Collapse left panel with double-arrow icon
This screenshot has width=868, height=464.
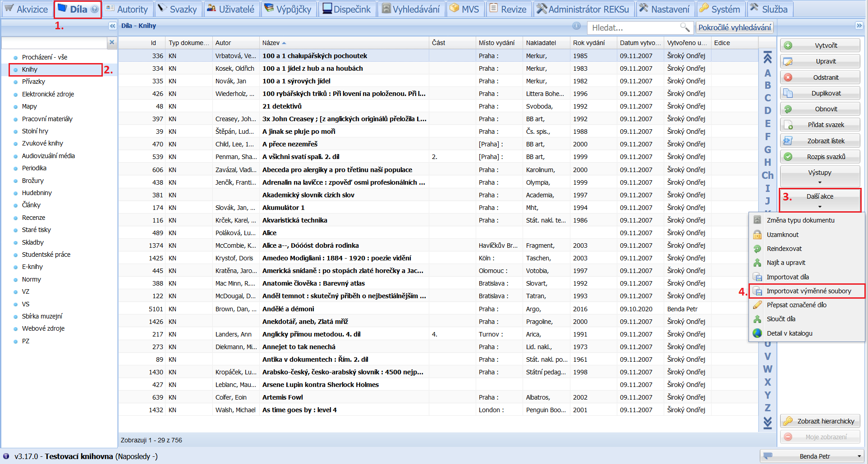(x=112, y=26)
